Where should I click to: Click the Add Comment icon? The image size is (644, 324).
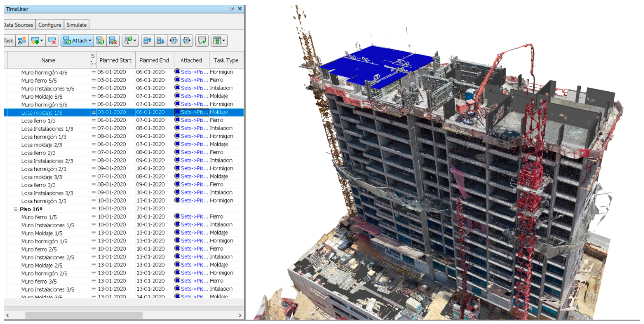tap(202, 41)
